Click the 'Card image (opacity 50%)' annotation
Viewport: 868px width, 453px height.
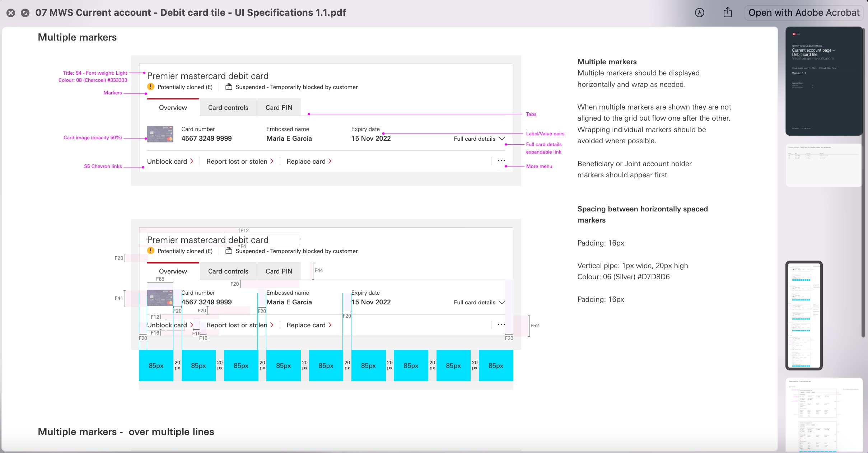[x=93, y=137]
